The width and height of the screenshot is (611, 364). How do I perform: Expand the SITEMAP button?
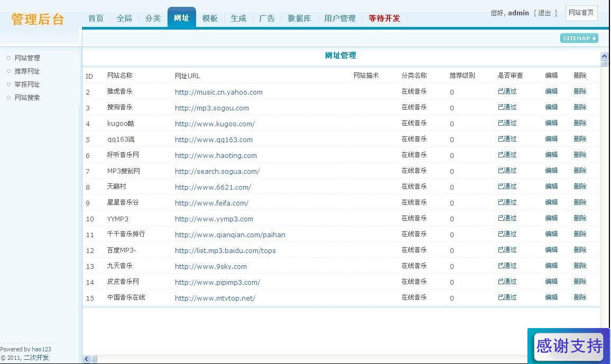pyautogui.click(x=579, y=38)
